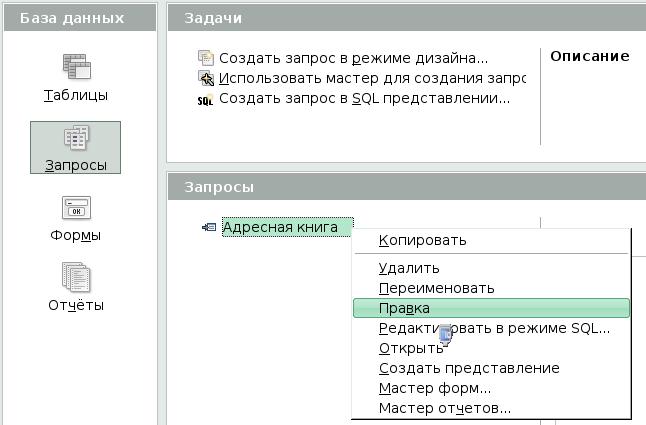
Task: Launch Мастер отчетов from context menu
Action: tap(444, 408)
